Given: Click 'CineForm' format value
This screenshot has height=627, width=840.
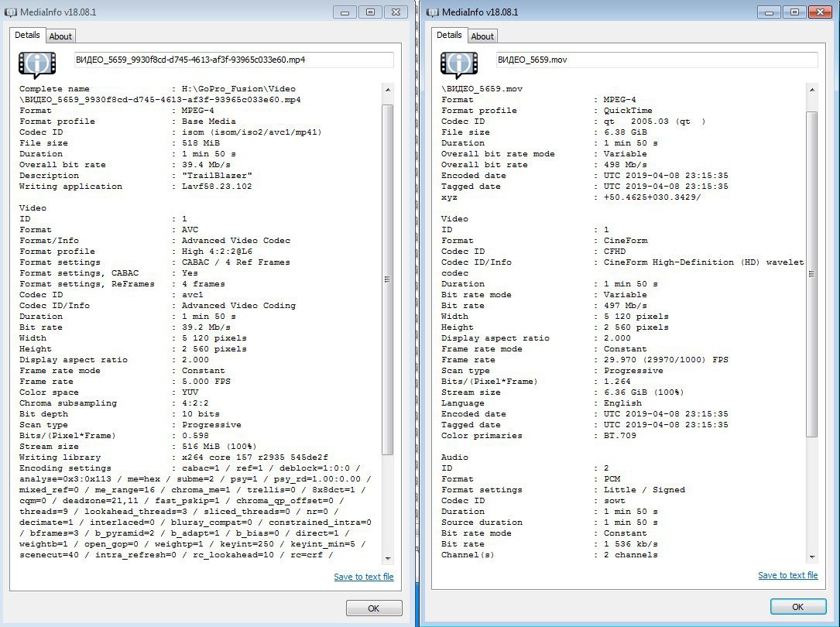Looking at the screenshot, I should pyautogui.click(x=626, y=241).
